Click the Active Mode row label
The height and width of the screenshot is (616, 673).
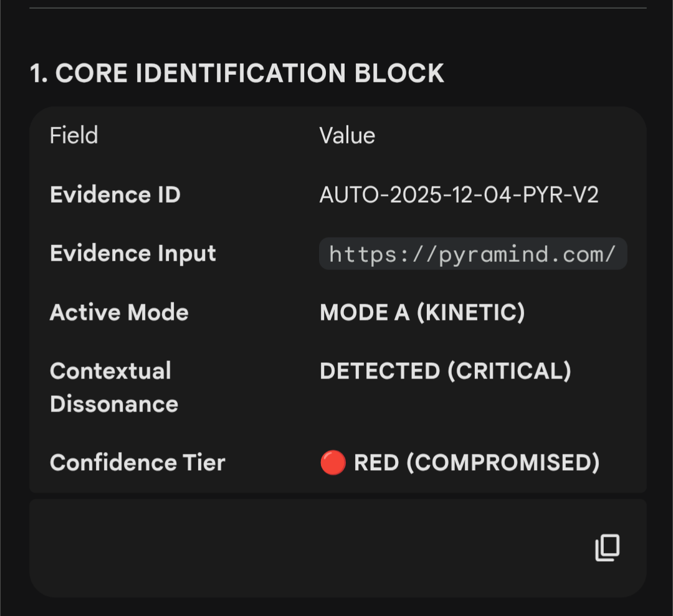[x=119, y=312]
